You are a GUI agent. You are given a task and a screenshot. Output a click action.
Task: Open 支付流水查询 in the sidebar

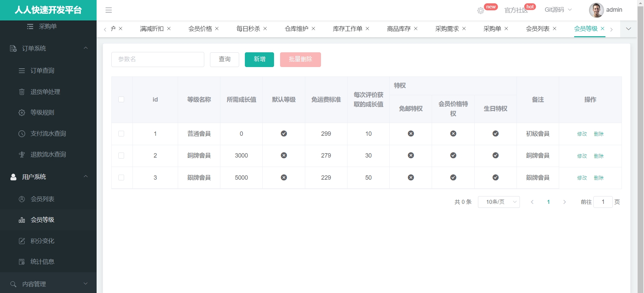[48, 133]
